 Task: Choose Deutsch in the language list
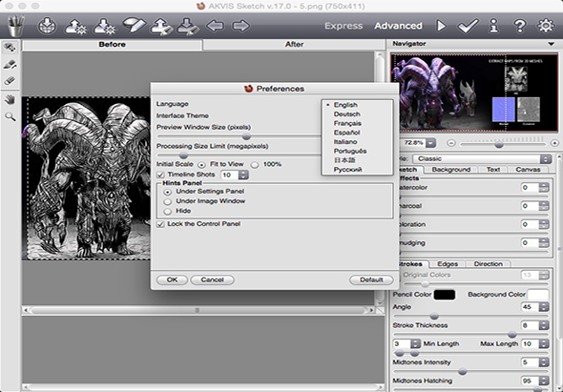coord(346,114)
